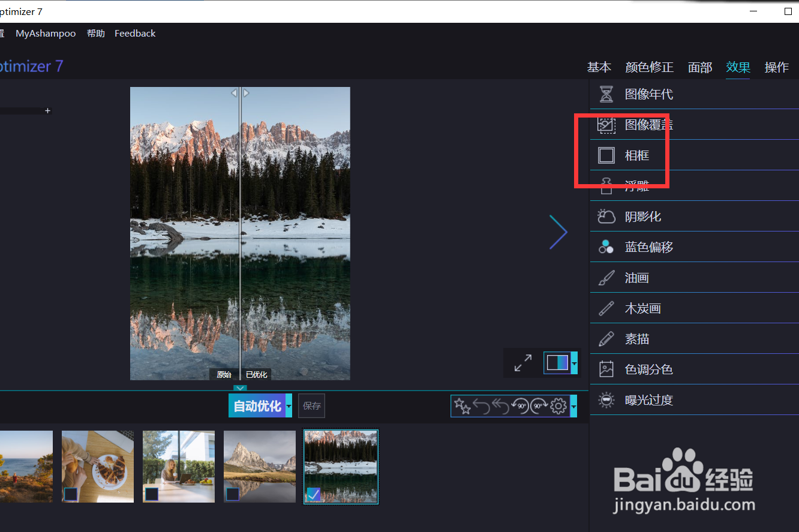This screenshot has width=799, height=532.
Task: Click the 阴影化 effect label
Action: (x=643, y=217)
